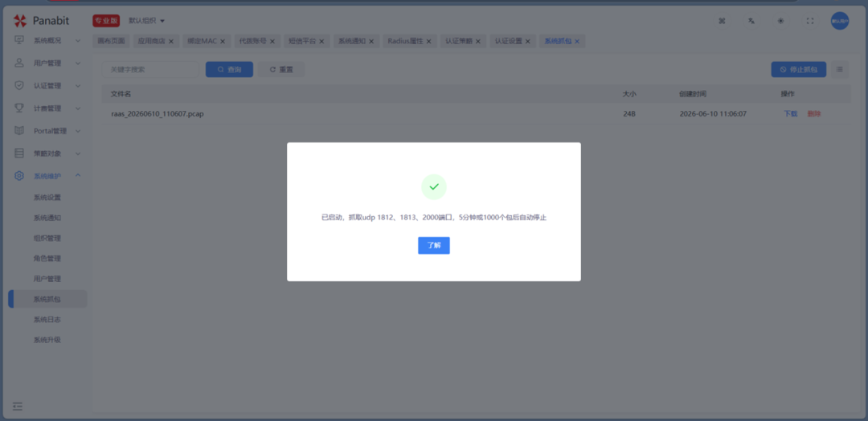Open 系统升级 in the sidebar
Viewport: 868px width, 421px height.
[x=47, y=340]
